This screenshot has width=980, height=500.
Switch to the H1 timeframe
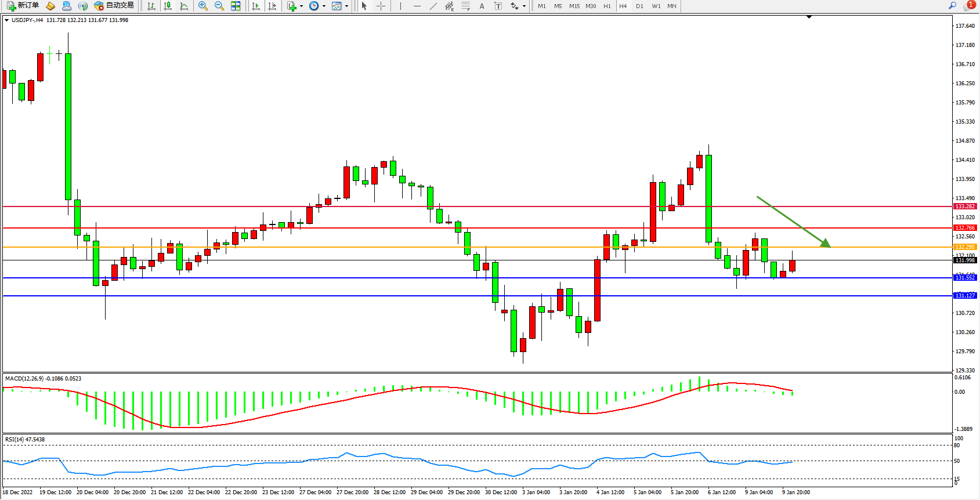pyautogui.click(x=607, y=6)
